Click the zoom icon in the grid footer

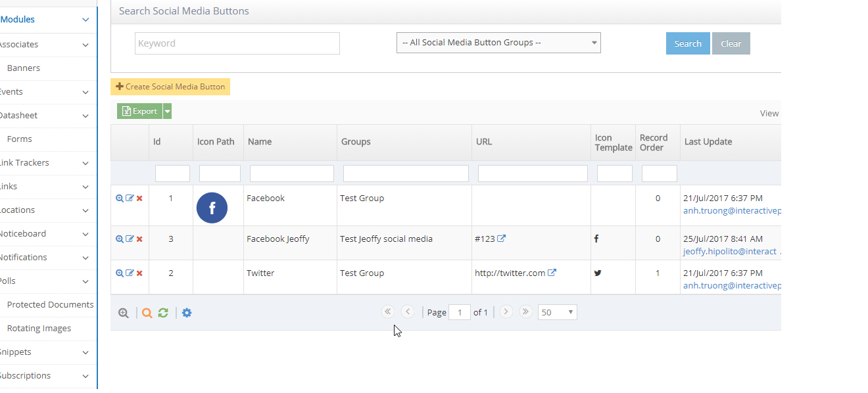[x=123, y=313]
